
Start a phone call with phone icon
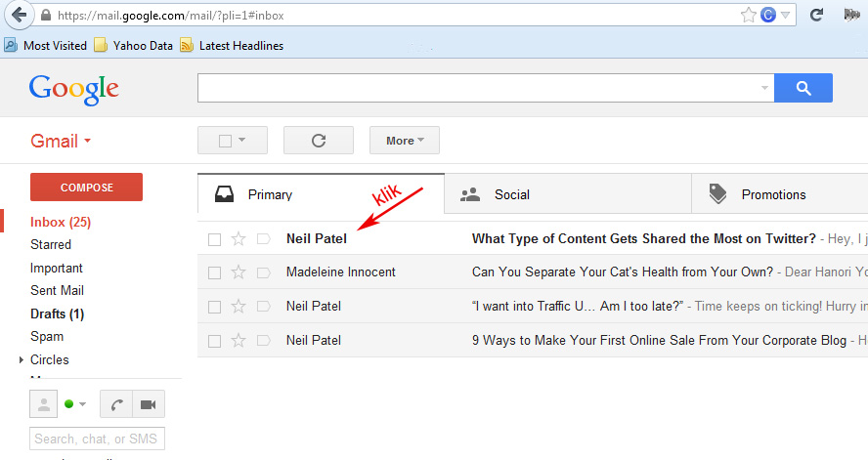point(116,404)
